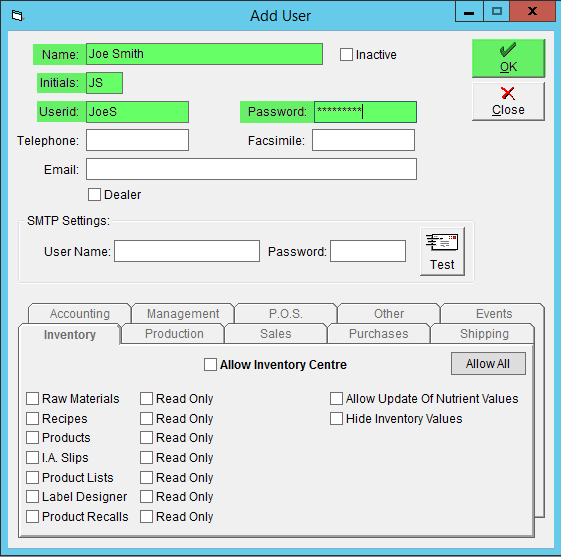Click the SMTP User Name field

click(187, 251)
